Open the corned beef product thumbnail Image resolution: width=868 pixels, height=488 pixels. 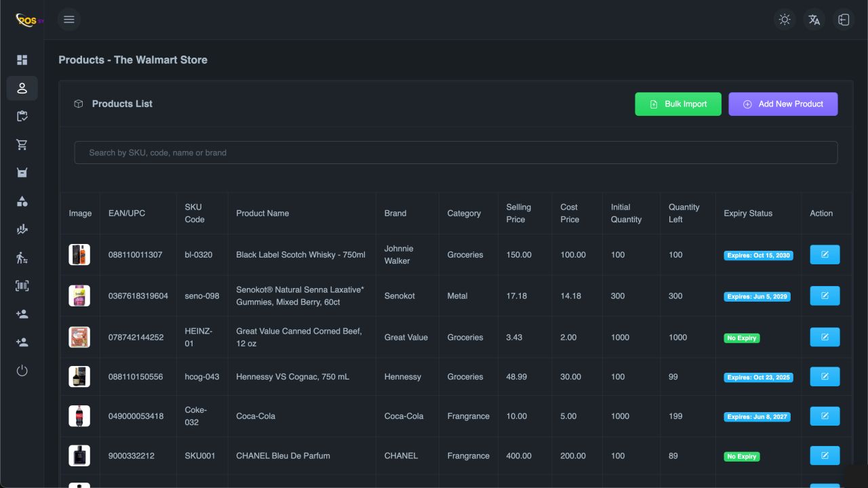79,337
